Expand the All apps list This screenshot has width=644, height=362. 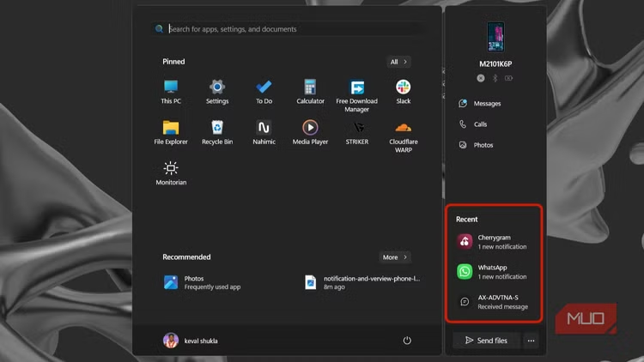click(399, 62)
